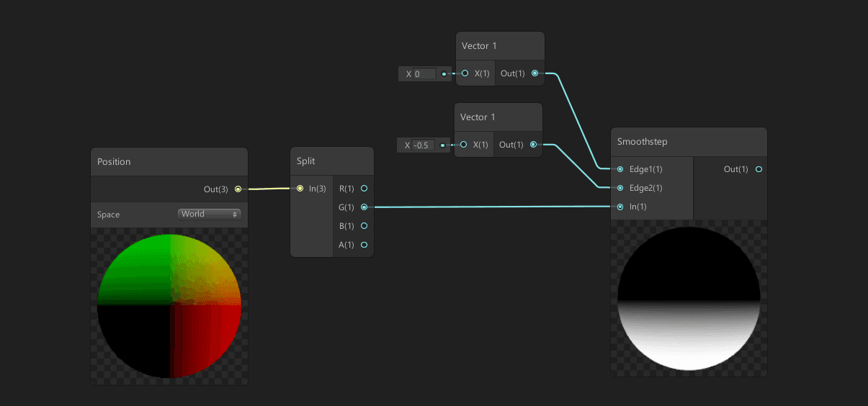Viewport: 868px width, 406px height.
Task: Click the Split node G(1) output port
Action: click(364, 207)
